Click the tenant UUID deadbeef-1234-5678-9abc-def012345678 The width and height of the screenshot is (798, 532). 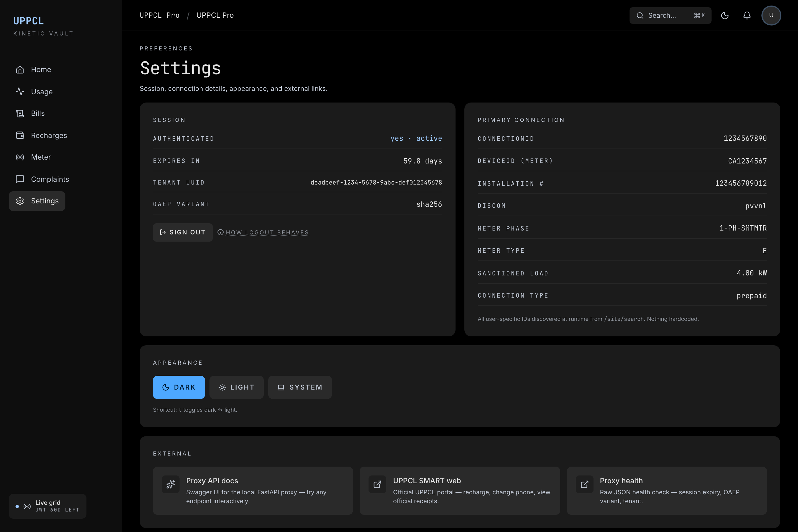376,183
